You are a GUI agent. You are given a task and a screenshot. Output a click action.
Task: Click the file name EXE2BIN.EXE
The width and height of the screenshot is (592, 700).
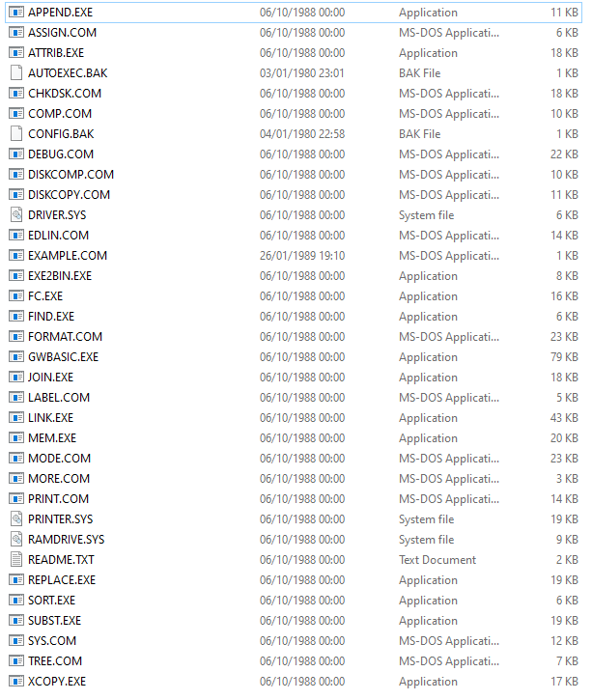point(60,276)
